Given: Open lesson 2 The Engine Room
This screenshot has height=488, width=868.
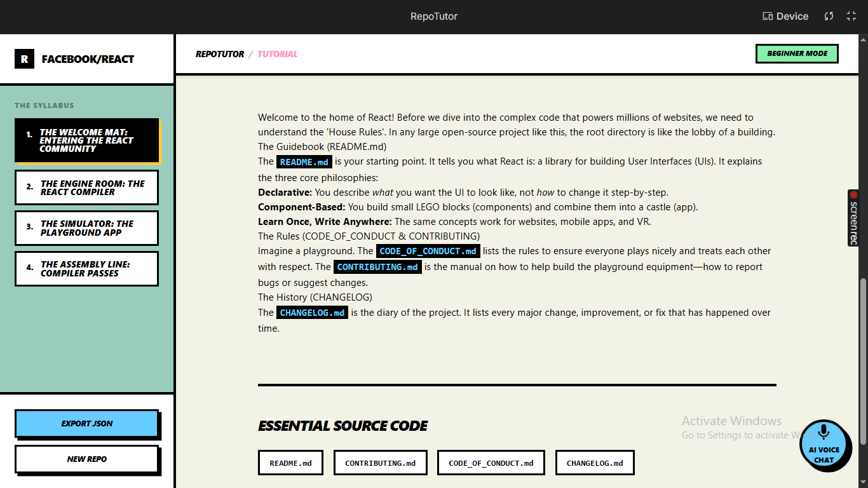Looking at the screenshot, I should coord(86,187).
